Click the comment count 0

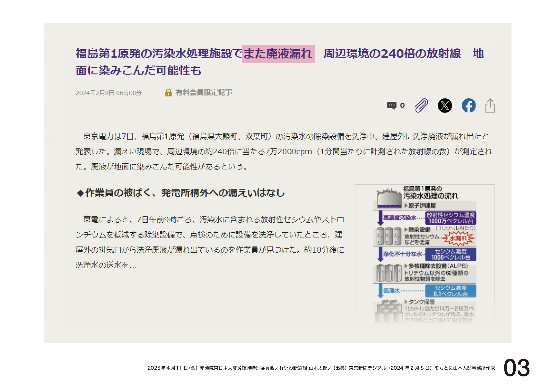[x=402, y=105]
